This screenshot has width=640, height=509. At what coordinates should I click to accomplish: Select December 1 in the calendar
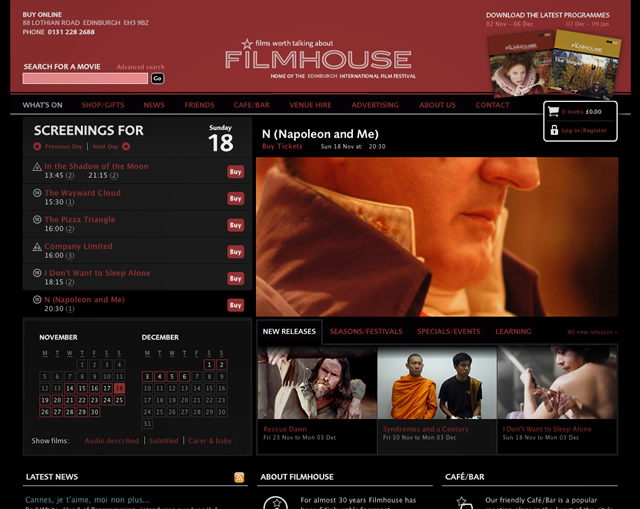[x=209, y=365]
